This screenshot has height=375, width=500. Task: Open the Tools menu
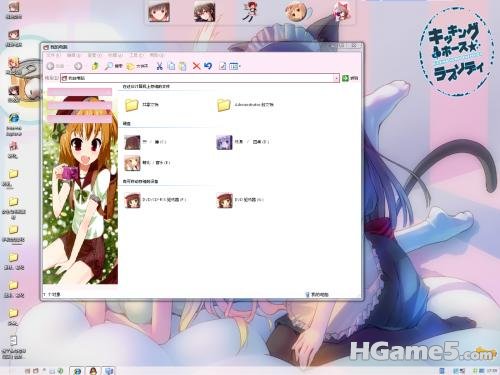(x=136, y=55)
